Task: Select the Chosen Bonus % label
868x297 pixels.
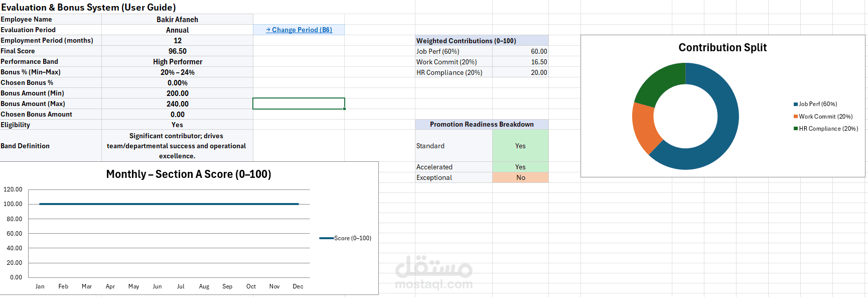Action: pyautogui.click(x=51, y=82)
